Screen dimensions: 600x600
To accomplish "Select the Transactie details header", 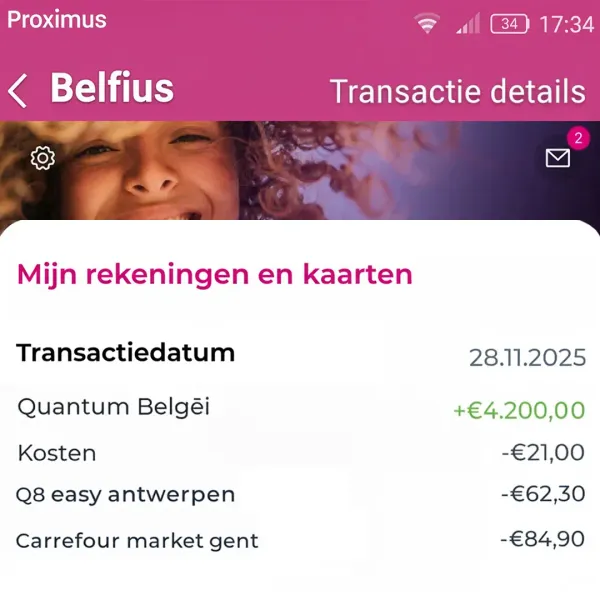I will [x=457, y=91].
